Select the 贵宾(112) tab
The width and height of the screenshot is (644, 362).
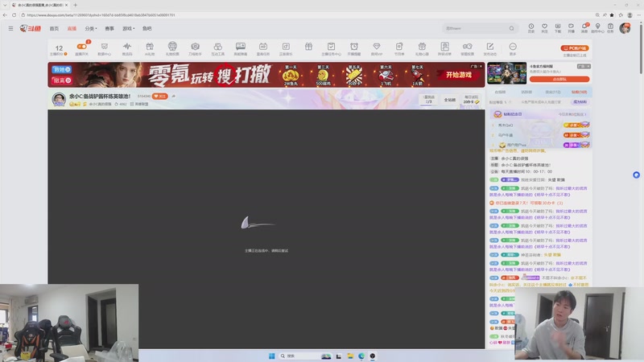(x=553, y=92)
